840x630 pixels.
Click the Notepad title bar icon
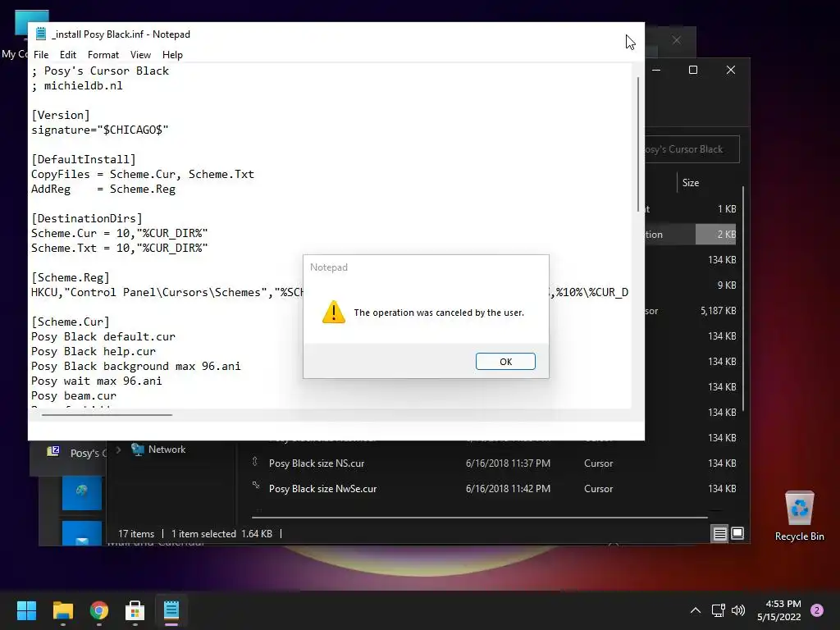tap(41, 34)
